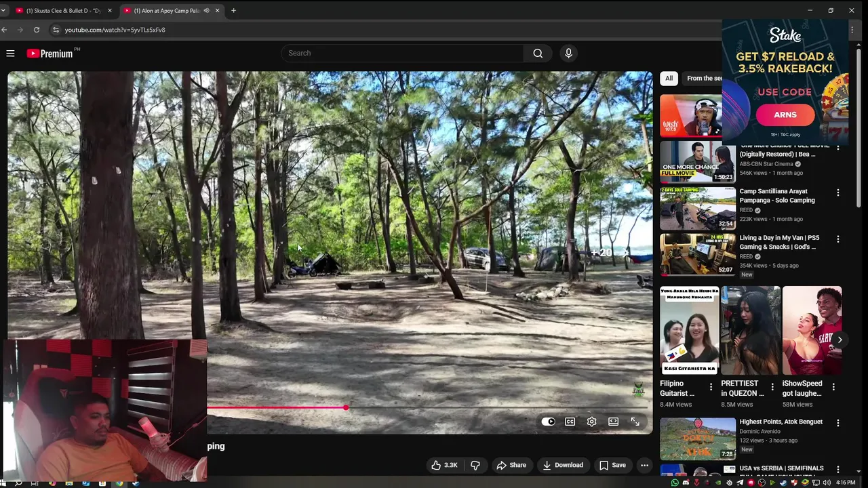Open more actions menu beside Save
The image size is (868, 488).
tap(644, 465)
